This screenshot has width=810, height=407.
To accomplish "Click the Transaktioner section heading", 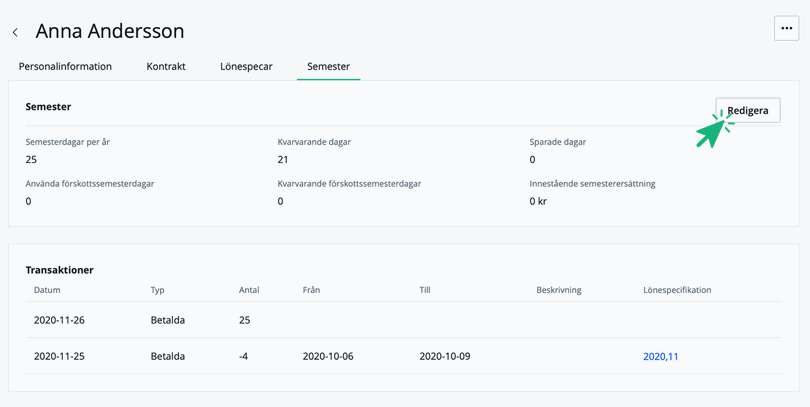I will coord(59,270).
